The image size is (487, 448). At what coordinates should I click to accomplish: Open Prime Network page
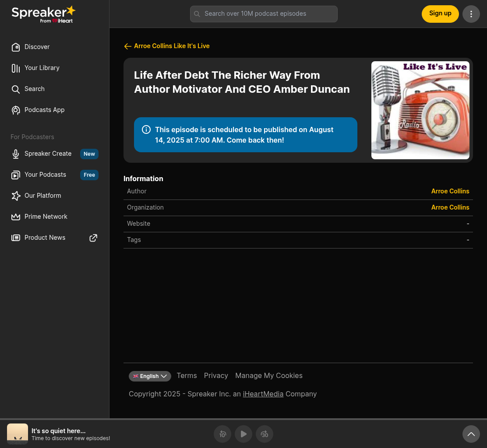tap(54, 217)
